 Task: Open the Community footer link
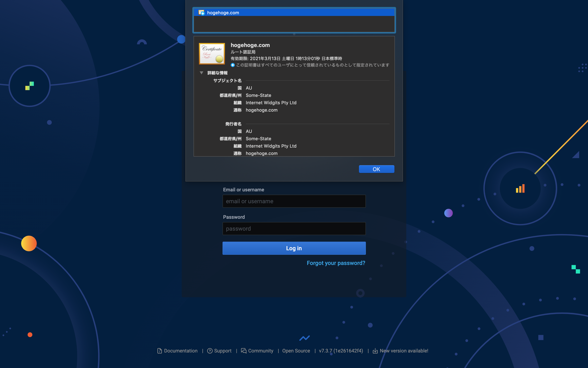pyautogui.click(x=261, y=351)
